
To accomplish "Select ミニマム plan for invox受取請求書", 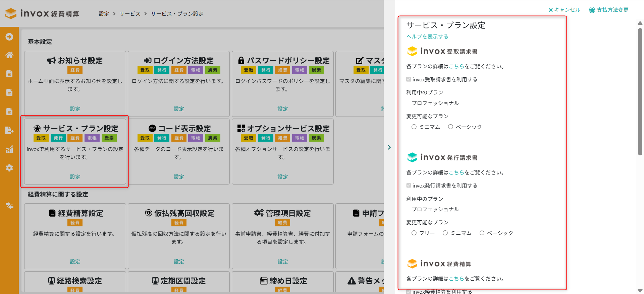I will [x=414, y=127].
